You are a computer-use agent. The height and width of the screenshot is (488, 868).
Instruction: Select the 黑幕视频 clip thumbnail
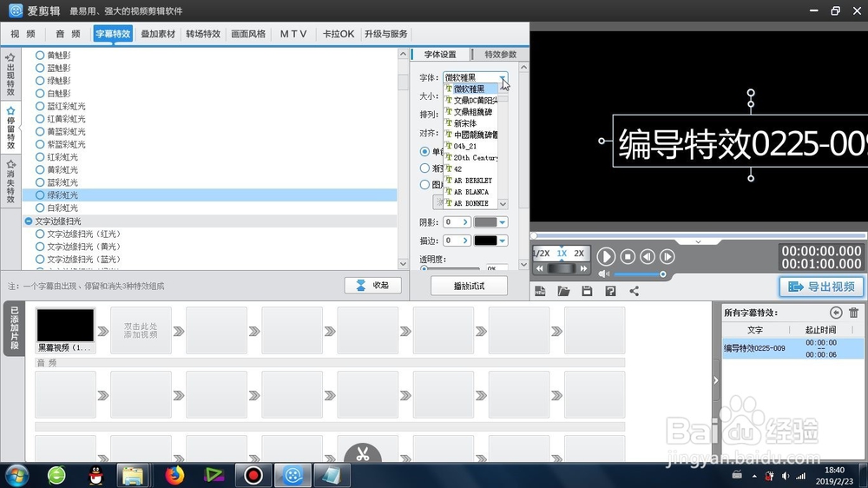65,325
